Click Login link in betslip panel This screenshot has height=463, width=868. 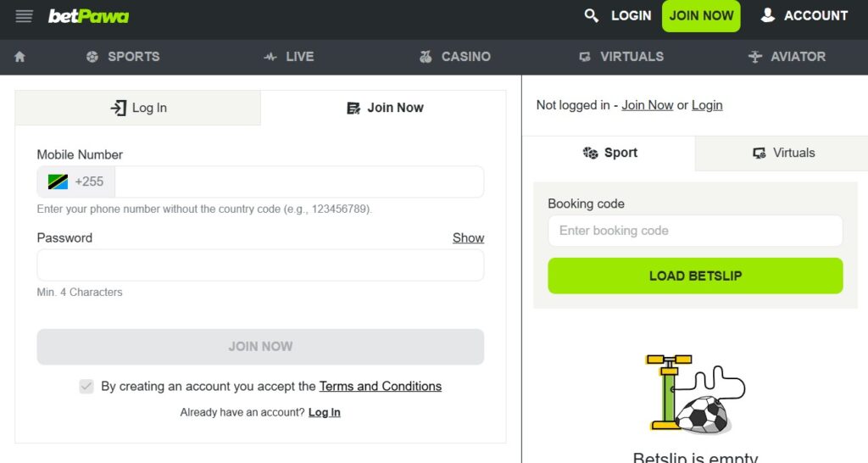click(x=707, y=105)
